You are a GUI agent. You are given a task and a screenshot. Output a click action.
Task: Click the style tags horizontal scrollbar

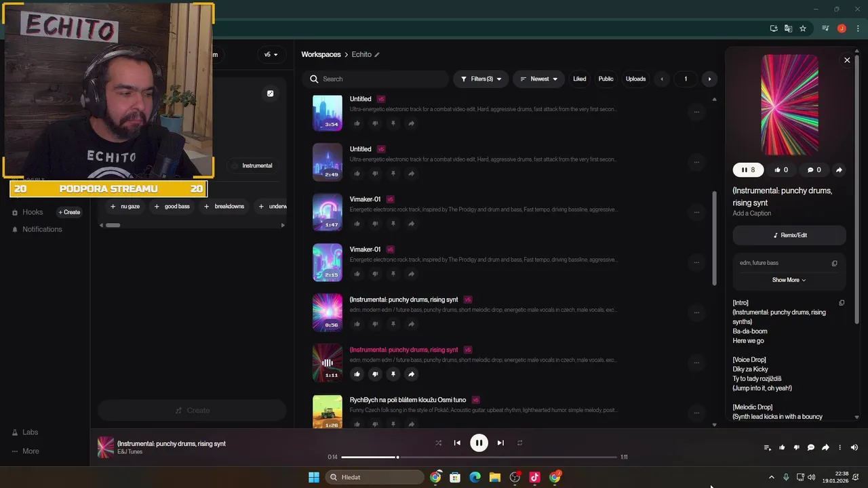113,225
